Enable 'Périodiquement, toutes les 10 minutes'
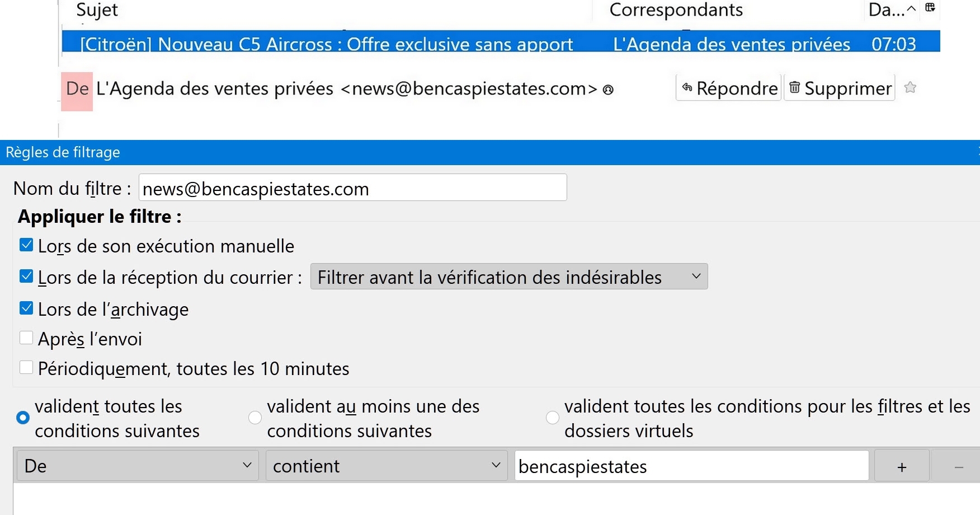 (x=26, y=368)
